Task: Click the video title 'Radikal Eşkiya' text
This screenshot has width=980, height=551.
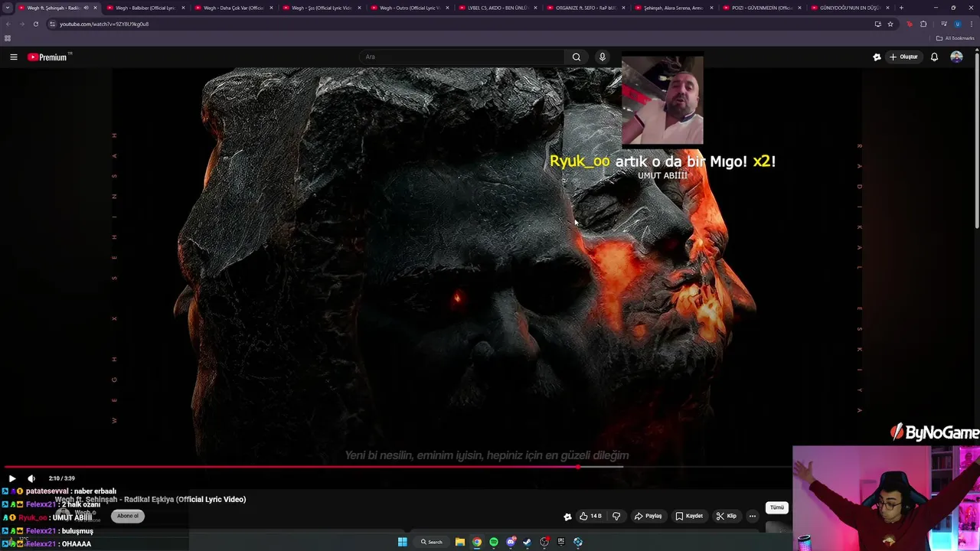Action: [x=150, y=499]
